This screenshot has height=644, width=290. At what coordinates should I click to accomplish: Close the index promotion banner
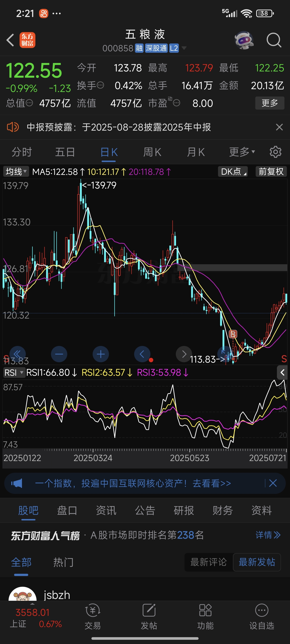[x=273, y=483]
